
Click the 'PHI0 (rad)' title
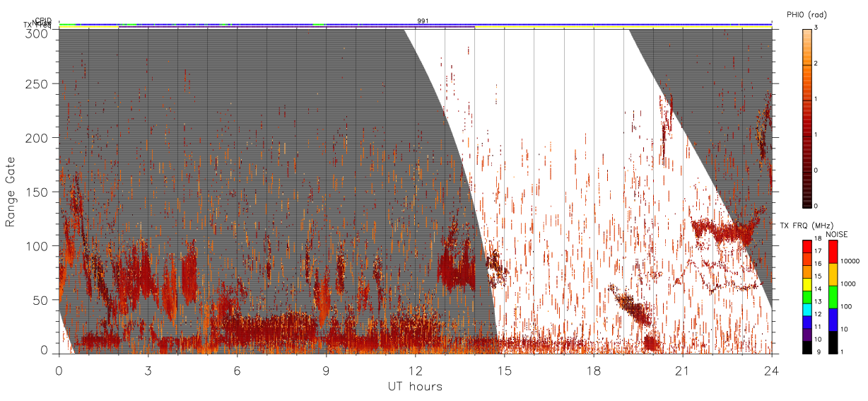point(807,14)
